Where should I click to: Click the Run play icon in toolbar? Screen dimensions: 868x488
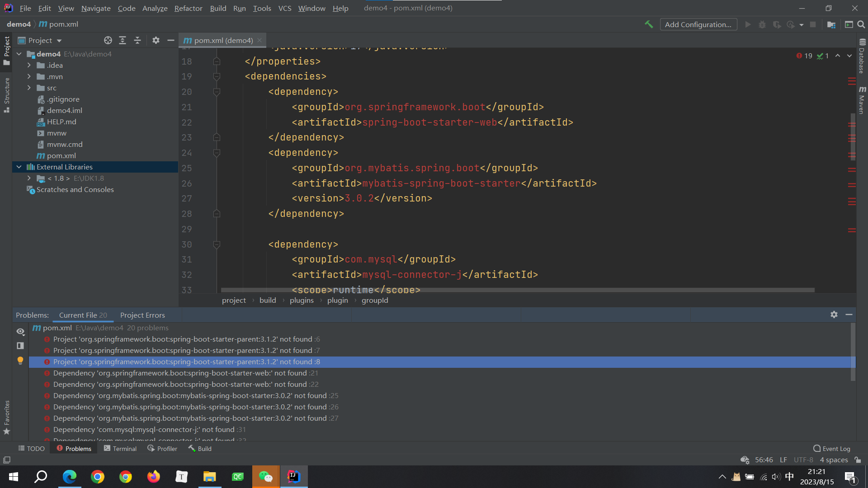[x=748, y=24]
